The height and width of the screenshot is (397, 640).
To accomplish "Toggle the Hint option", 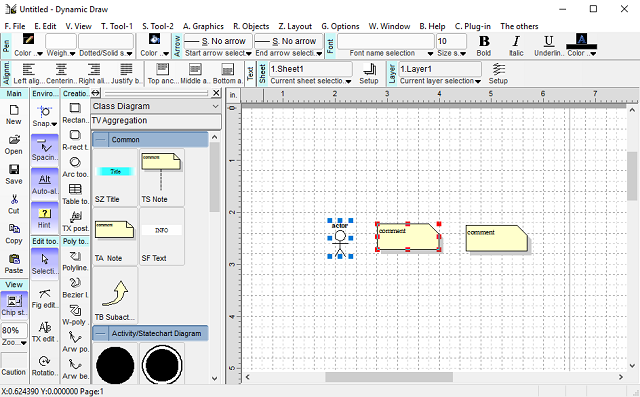I will point(44,217).
